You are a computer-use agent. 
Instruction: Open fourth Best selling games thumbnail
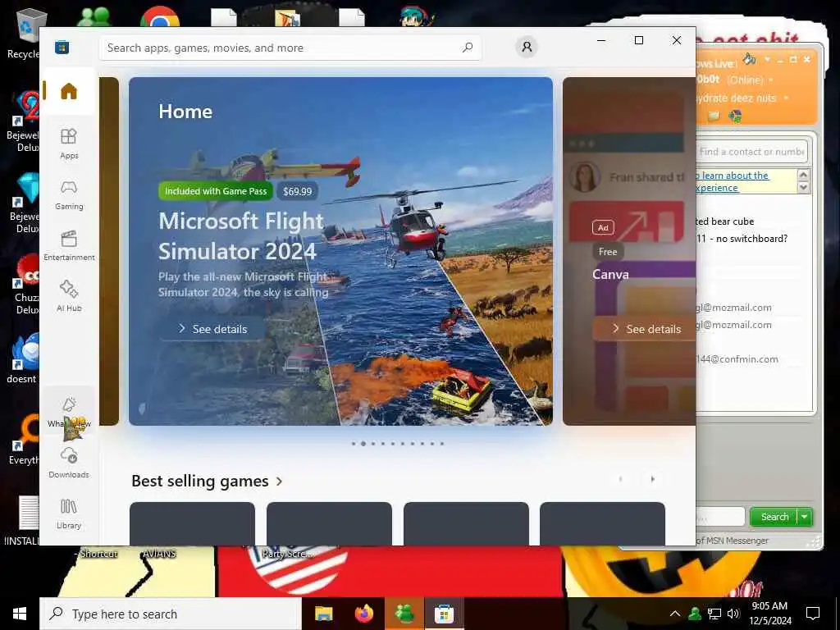pos(602,523)
